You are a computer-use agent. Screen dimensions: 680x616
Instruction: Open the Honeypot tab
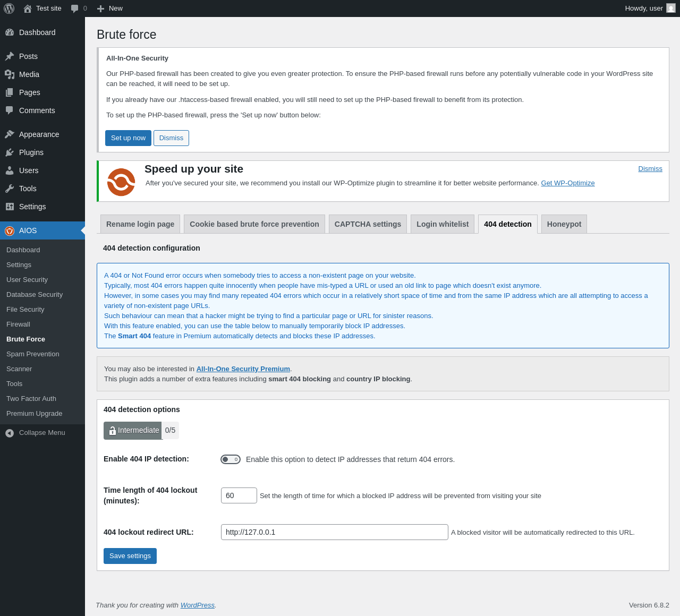point(564,224)
